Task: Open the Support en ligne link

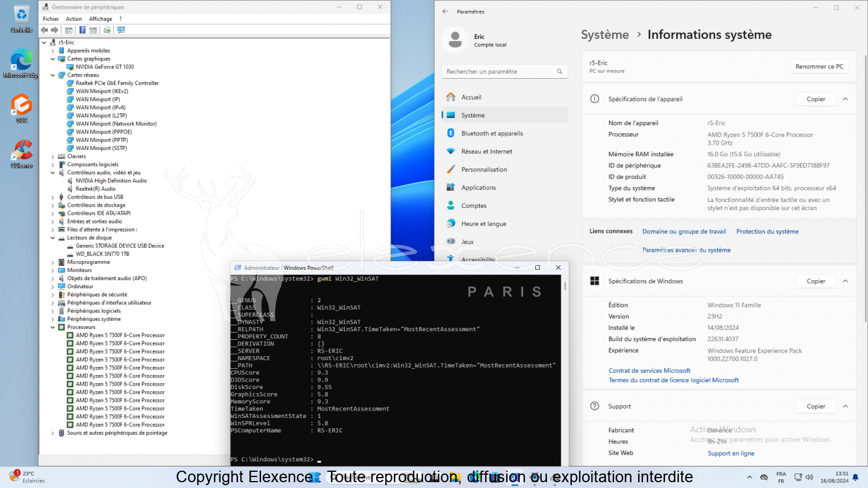Action: pos(731,454)
